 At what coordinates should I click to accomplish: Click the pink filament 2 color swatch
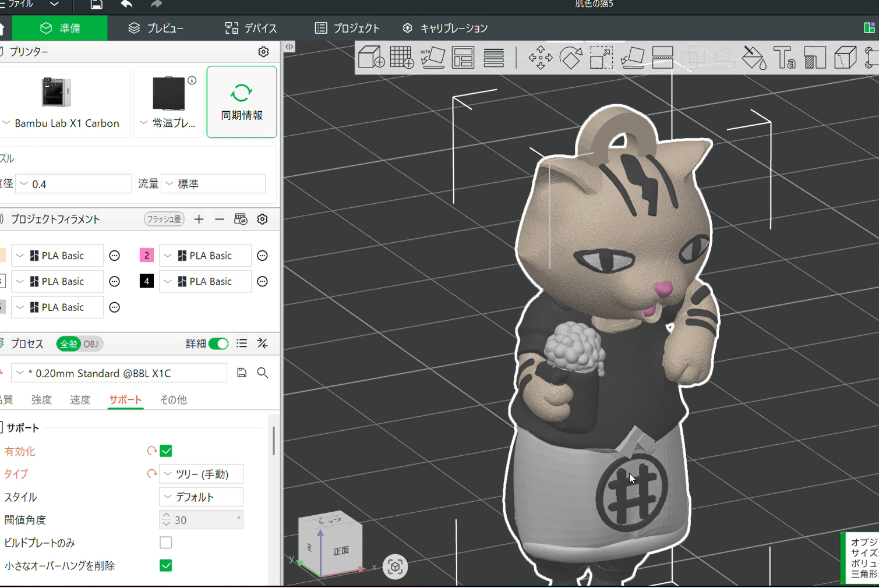(147, 256)
